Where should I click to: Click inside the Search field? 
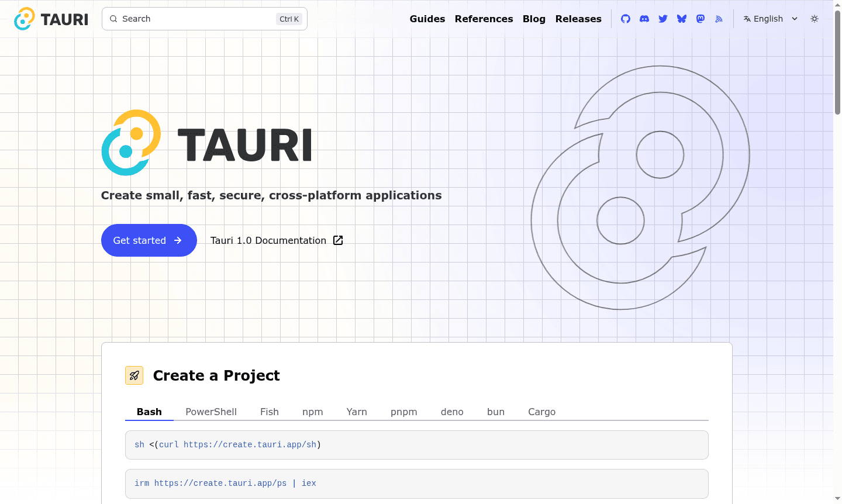click(193, 18)
